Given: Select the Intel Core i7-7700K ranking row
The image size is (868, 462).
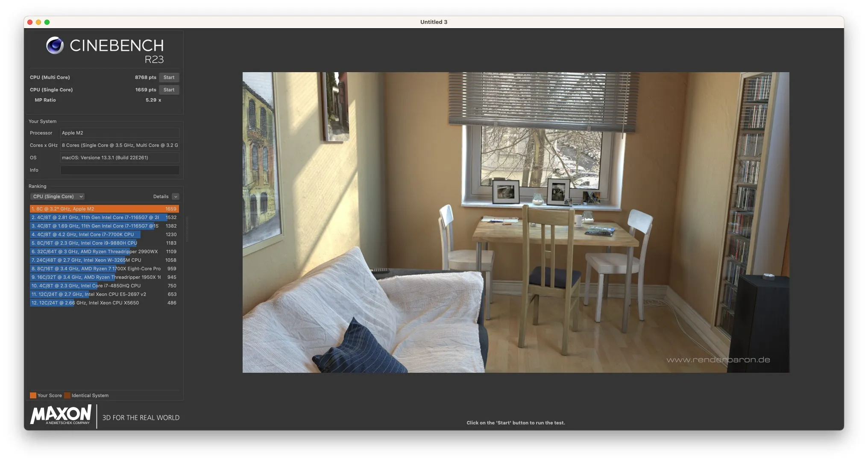Looking at the screenshot, I should coord(104,234).
